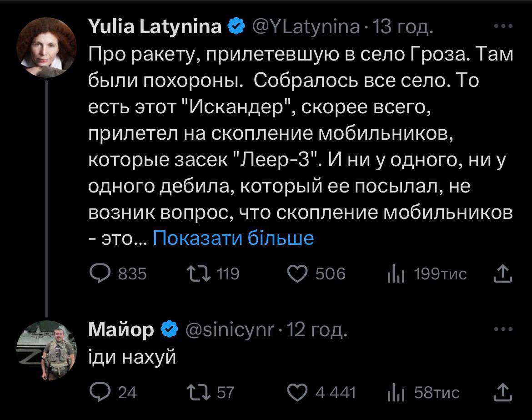Open more options for Latynina's tweet

click(x=503, y=27)
